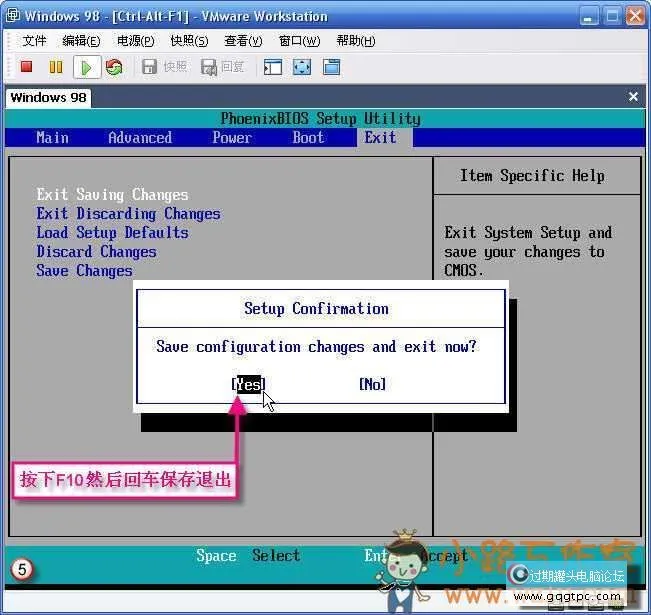The width and height of the screenshot is (651, 615).
Task: Select Exit Saving Changes option
Action: [x=113, y=194]
